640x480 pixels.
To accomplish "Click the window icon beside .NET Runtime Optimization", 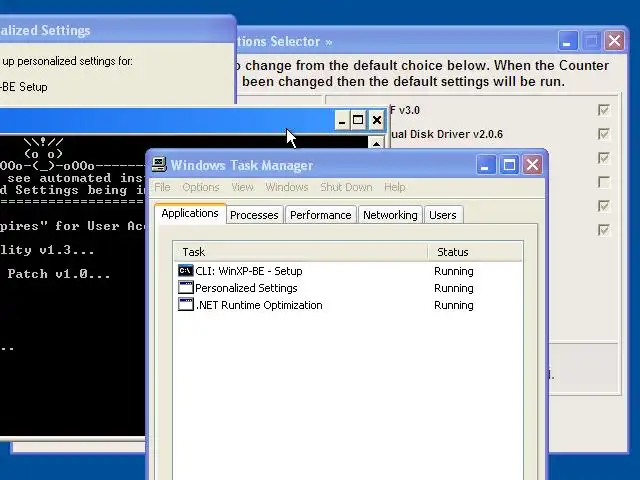I will coord(185,304).
